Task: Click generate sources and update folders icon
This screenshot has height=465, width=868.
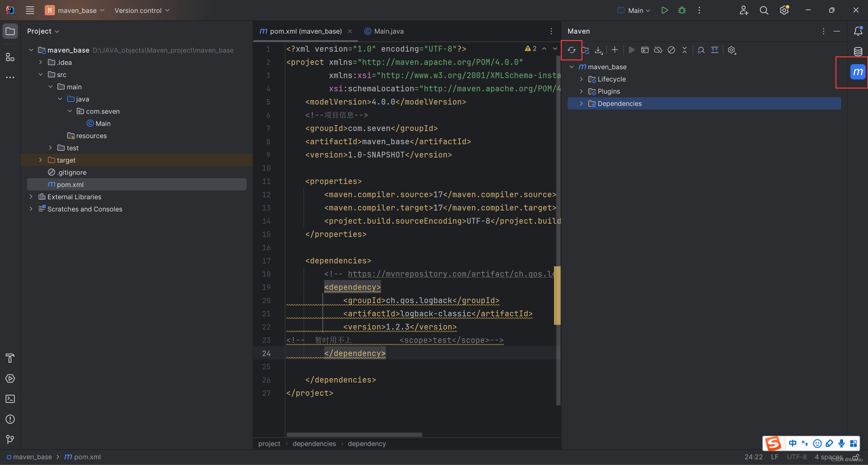Action: pyautogui.click(x=585, y=50)
